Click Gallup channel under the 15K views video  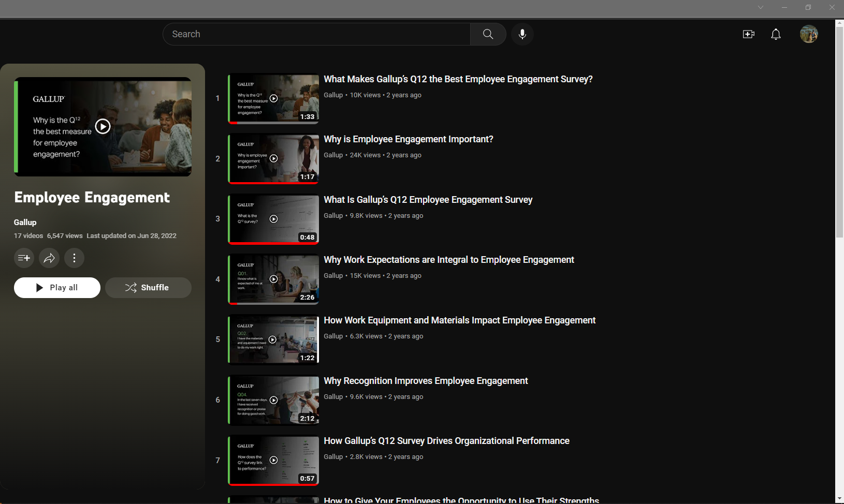(x=333, y=276)
